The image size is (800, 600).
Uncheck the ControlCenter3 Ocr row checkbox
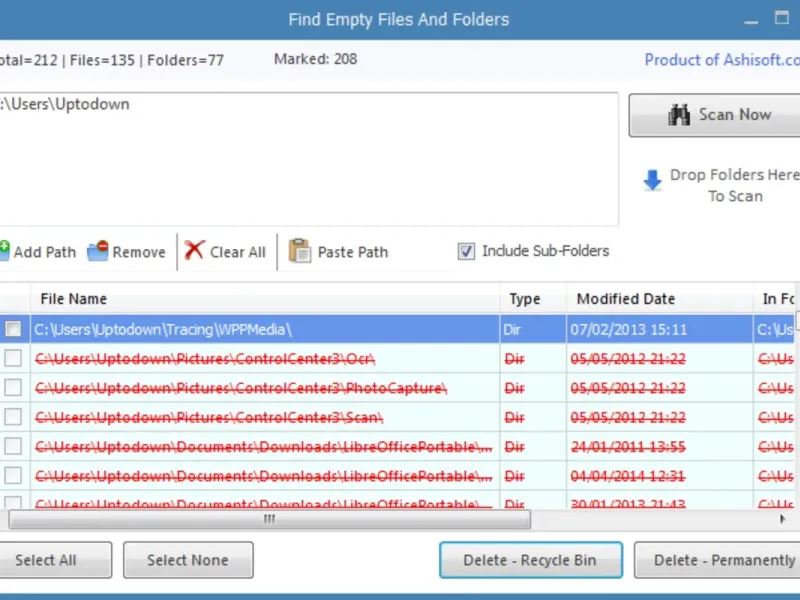(14, 358)
